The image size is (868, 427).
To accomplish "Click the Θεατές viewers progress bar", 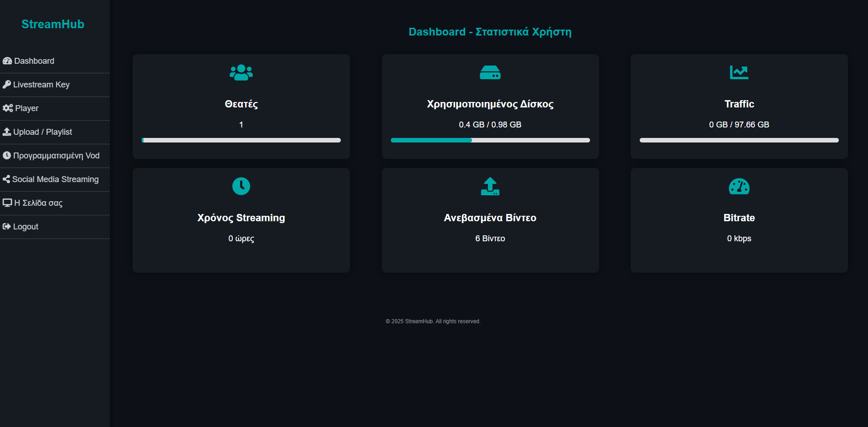I will [x=241, y=140].
